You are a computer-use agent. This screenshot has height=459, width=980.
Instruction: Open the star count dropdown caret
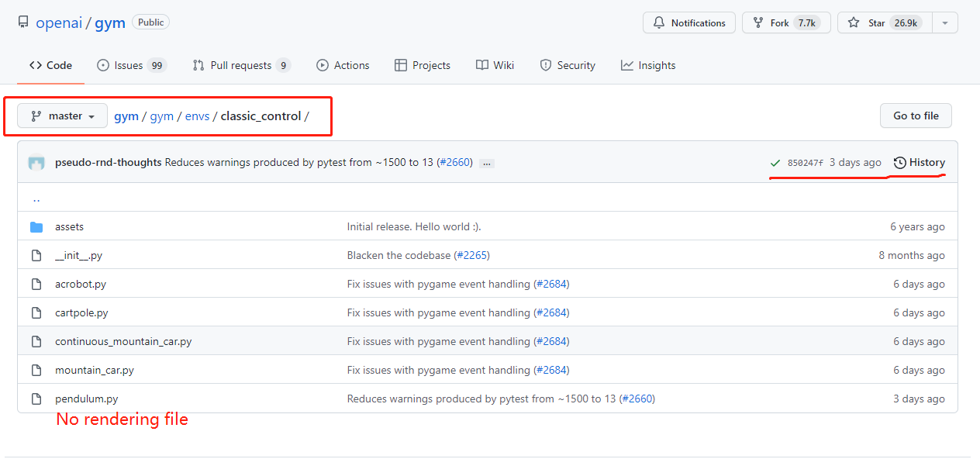pos(944,22)
